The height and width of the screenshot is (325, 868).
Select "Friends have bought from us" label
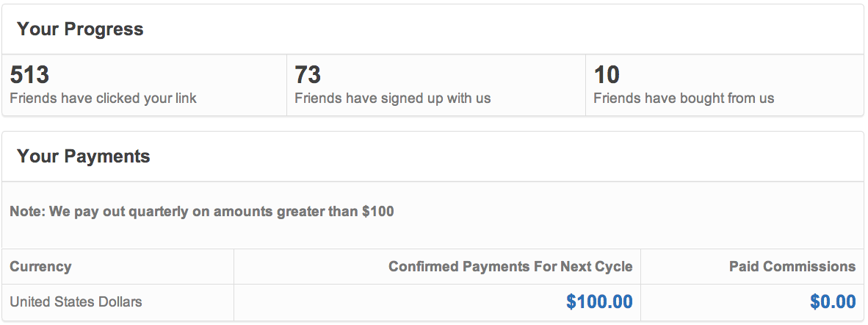point(684,99)
